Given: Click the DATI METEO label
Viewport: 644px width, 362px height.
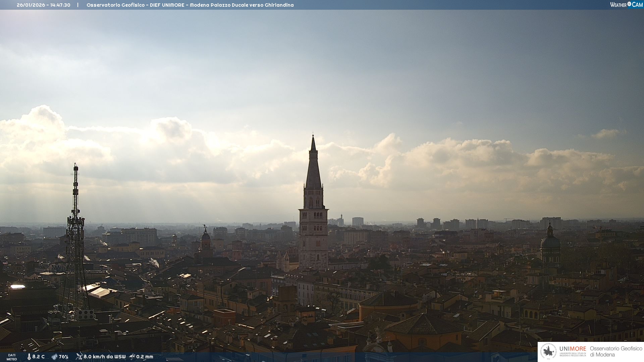Looking at the screenshot, I should tap(12, 357).
